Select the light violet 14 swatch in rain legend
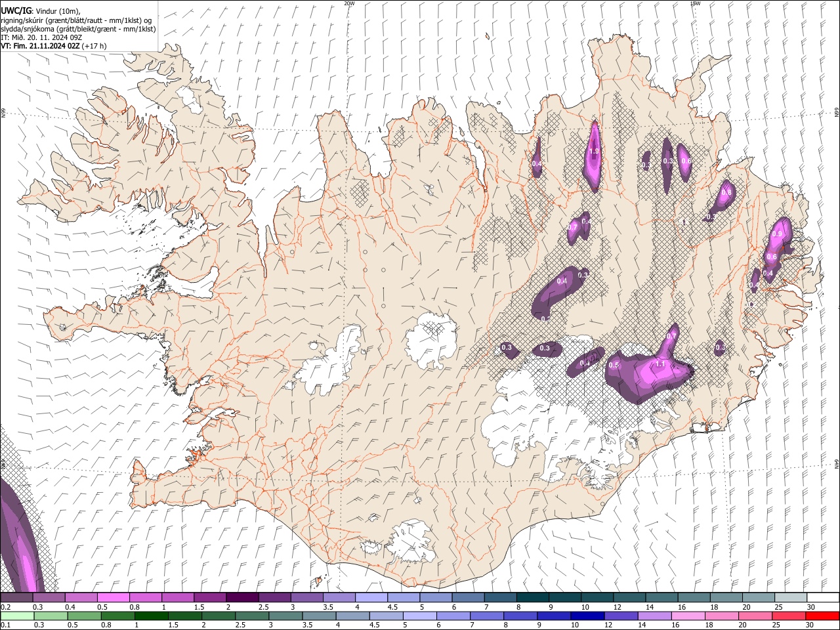 [x=655, y=616]
